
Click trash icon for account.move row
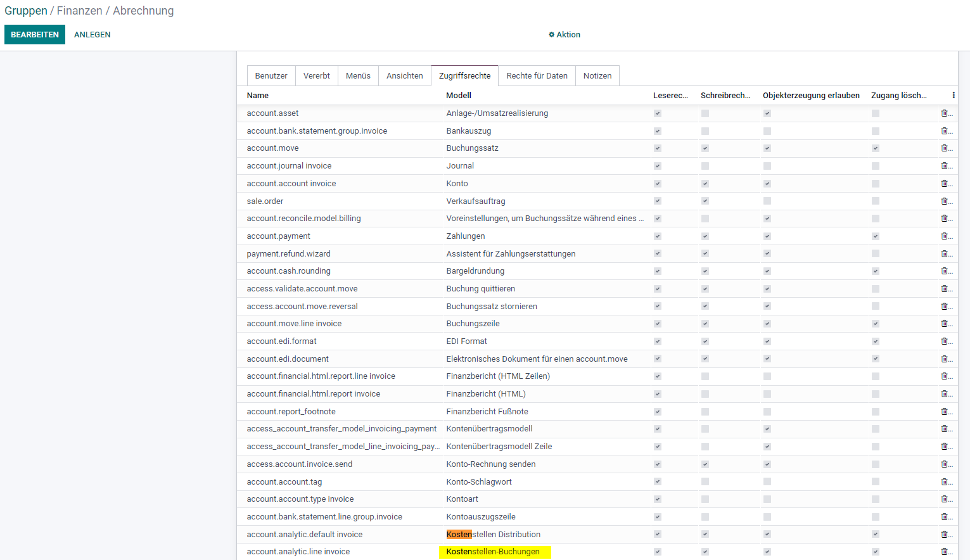pyautogui.click(x=945, y=148)
